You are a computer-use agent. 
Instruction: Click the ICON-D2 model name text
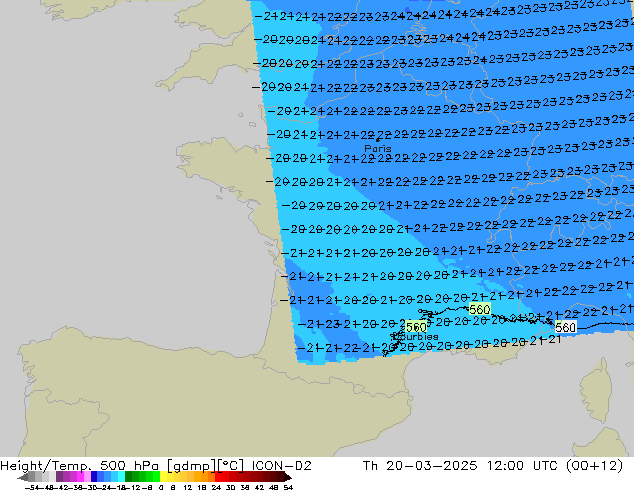coord(281,466)
